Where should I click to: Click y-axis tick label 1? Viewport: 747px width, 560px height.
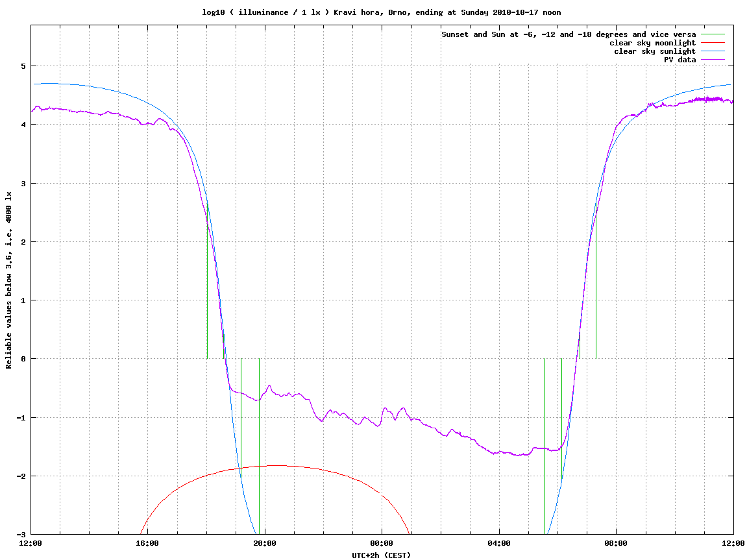click(x=23, y=300)
